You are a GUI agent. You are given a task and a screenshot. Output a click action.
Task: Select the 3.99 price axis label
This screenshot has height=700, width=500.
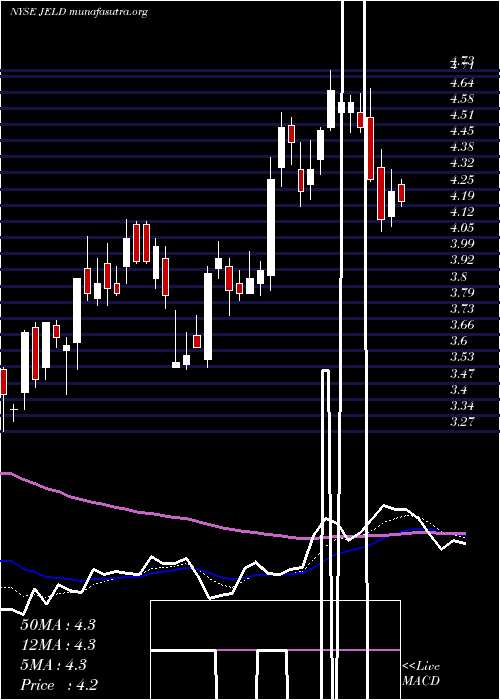[462, 244]
